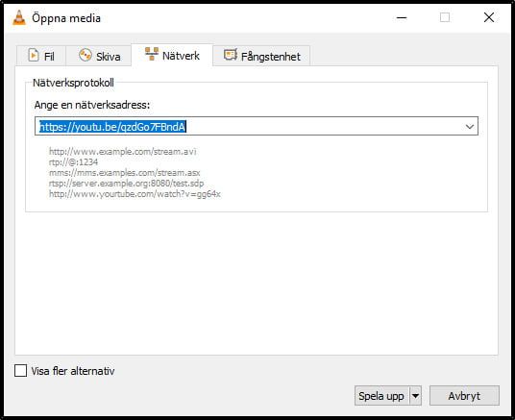Click the Spela upp button
515x420 pixels.
tap(381, 396)
